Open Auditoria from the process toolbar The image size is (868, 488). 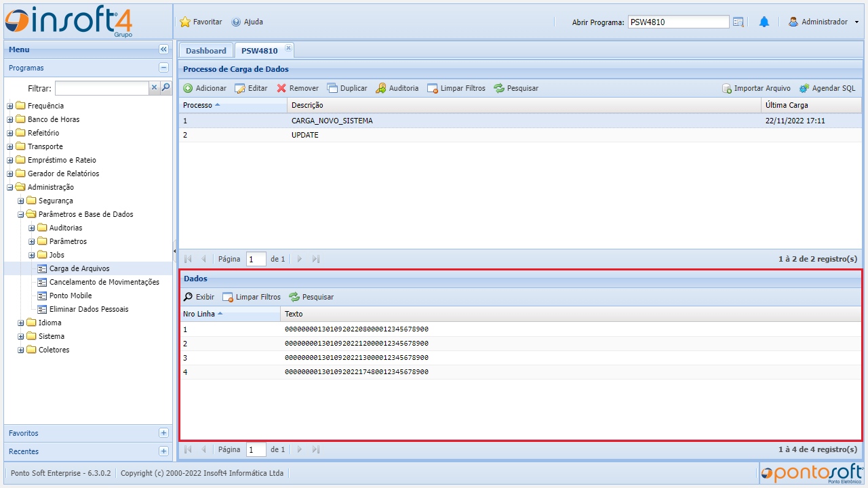[x=381, y=88]
